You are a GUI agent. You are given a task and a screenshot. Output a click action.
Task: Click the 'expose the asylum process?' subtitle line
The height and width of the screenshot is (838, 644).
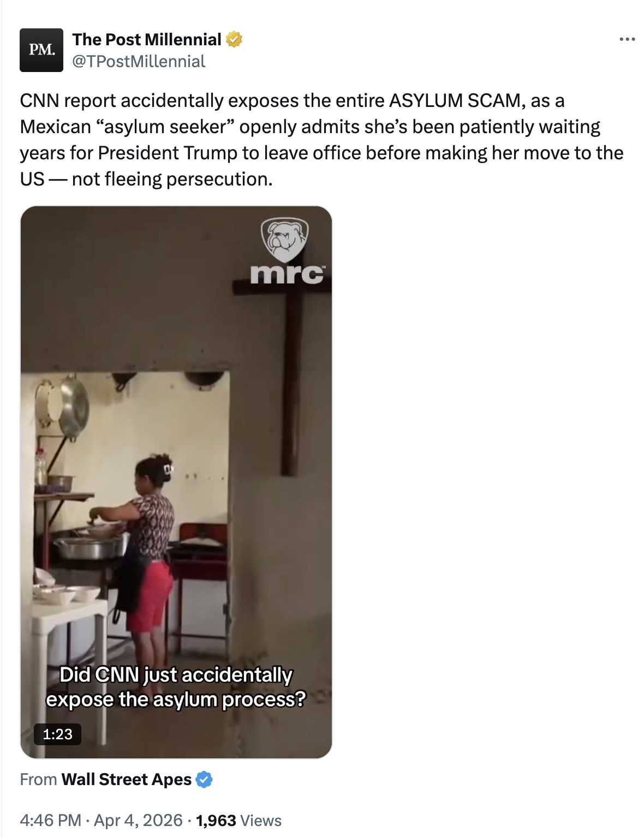[x=176, y=699]
